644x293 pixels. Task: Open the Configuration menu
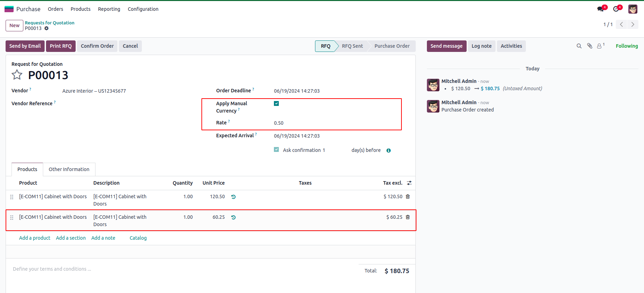143,9
